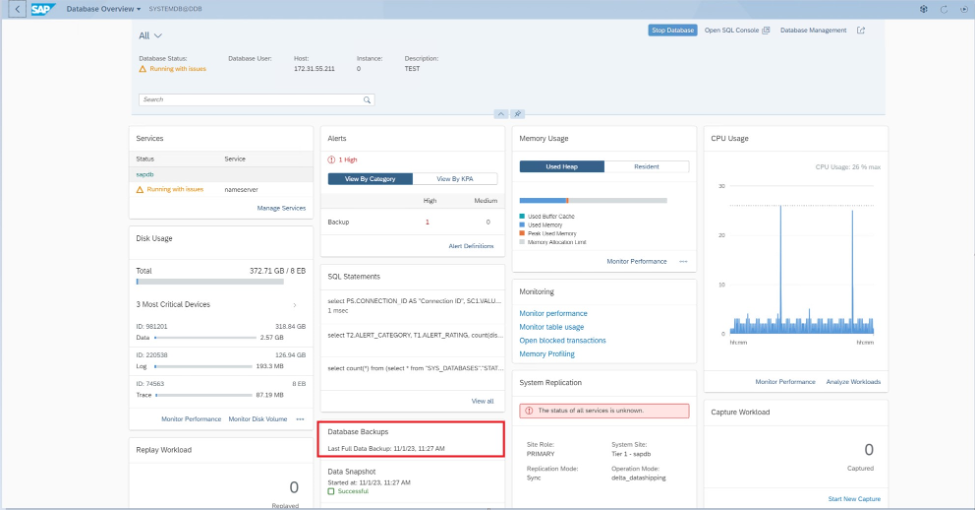Click the Running with issues database status
Screen dimensions: 977x510
tap(178, 69)
